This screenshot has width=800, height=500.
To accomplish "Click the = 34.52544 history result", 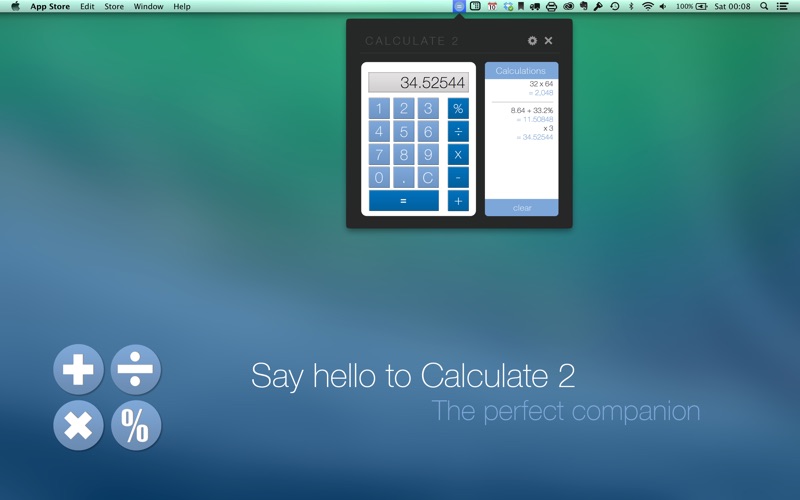I will 535,137.
